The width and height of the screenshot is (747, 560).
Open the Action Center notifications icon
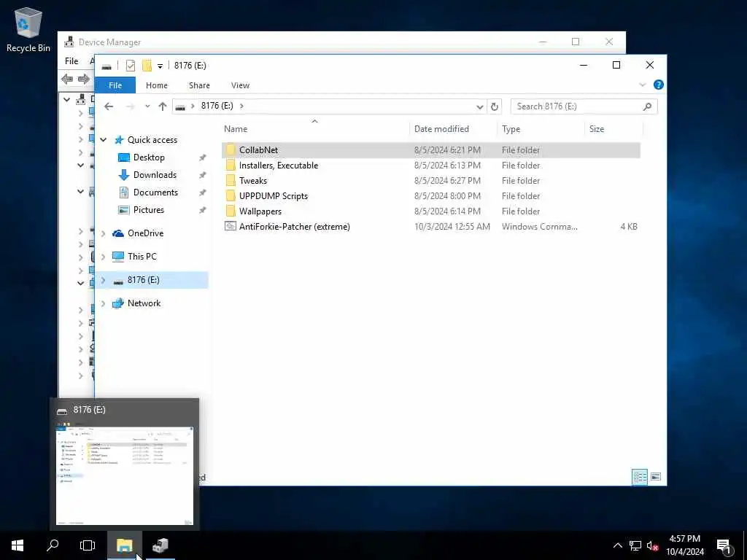click(x=724, y=546)
